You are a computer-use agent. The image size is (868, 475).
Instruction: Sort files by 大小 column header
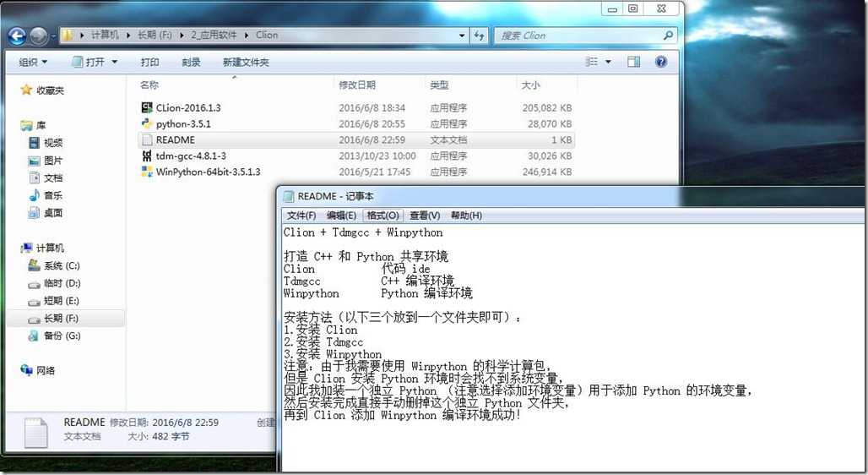pyautogui.click(x=530, y=85)
